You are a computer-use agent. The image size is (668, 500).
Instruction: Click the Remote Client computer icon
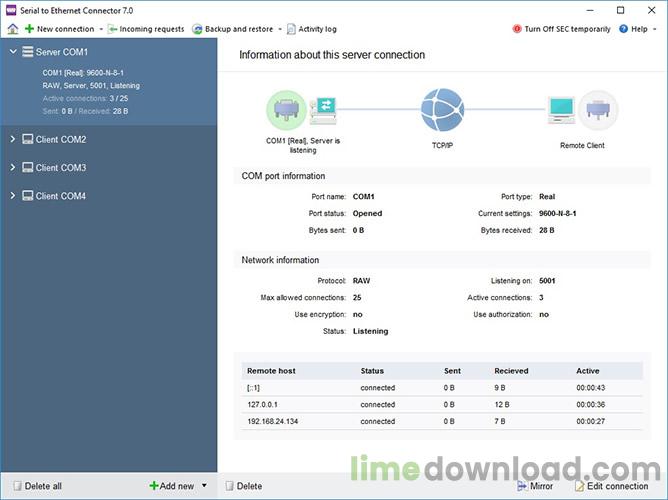click(x=561, y=110)
